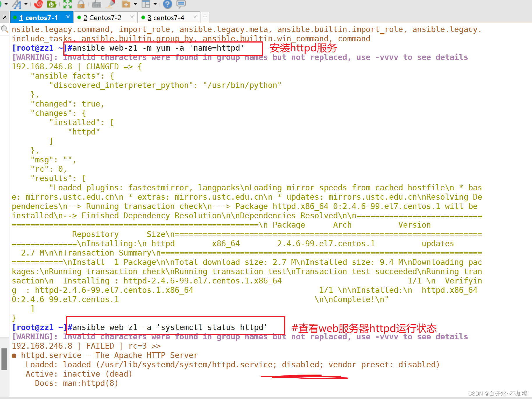532x399 pixels.
Task: Click the magnifier search icon
Action: point(4,29)
